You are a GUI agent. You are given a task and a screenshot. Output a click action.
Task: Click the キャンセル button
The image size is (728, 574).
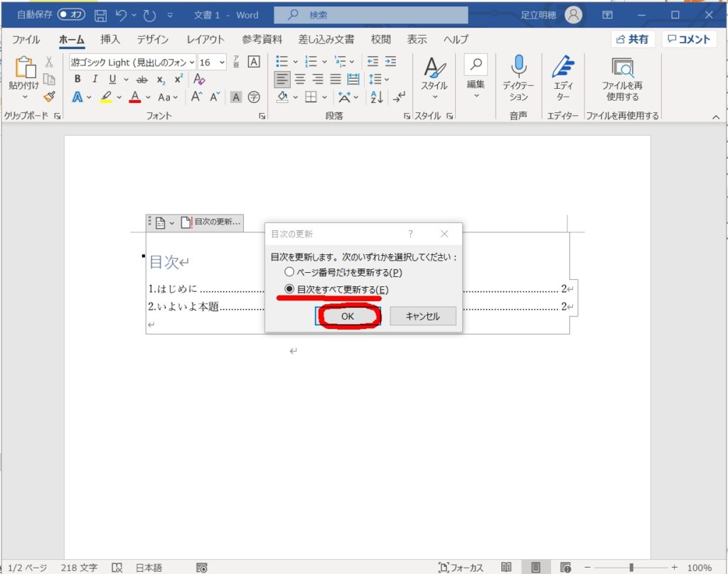tap(422, 317)
